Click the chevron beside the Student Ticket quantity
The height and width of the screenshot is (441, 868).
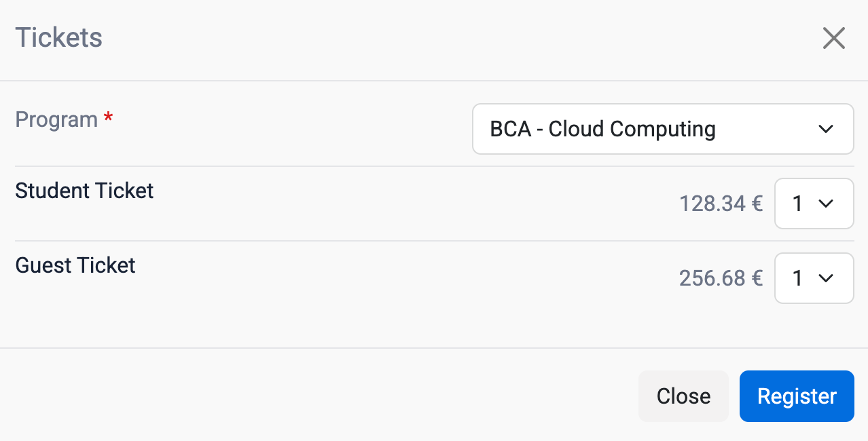[x=826, y=204]
